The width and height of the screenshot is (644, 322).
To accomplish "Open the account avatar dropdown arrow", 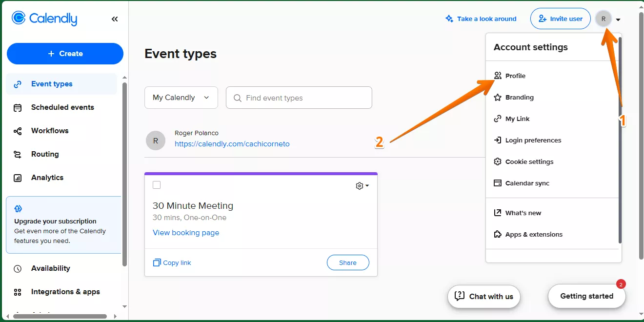I will point(618,20).
